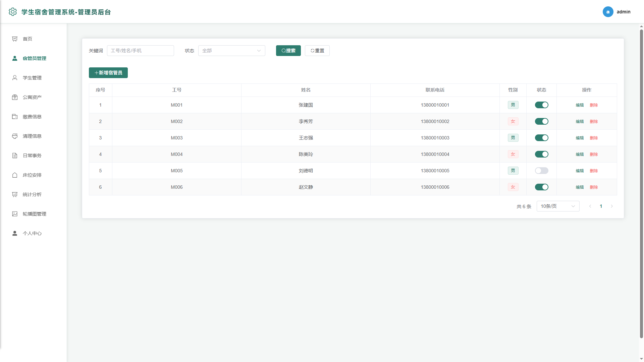This screenshot has width=644, height=362.
Task: Click the 公寓资产 bag icon
Action: (15, 97)
